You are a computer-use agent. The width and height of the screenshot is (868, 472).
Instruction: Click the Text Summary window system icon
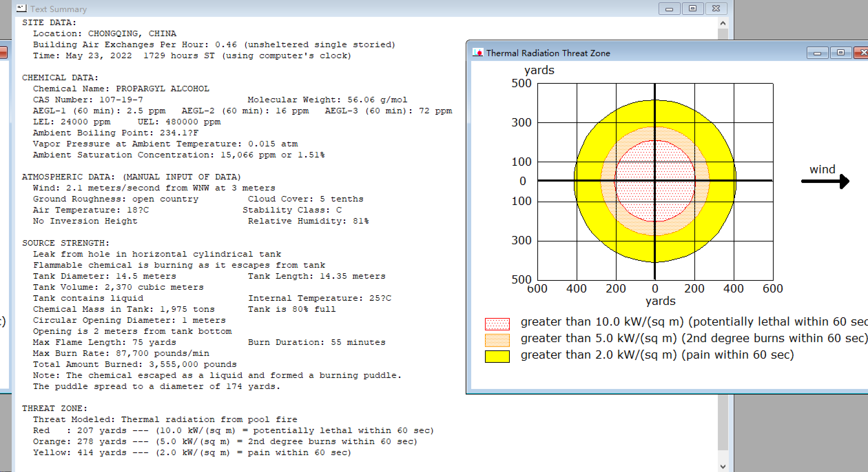[x=21, y=8]
